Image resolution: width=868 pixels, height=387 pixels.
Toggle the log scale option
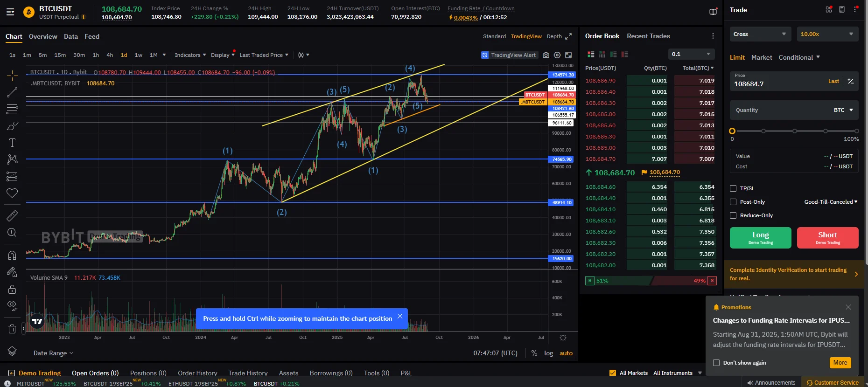pyautogui.click(x=548, y=353)
